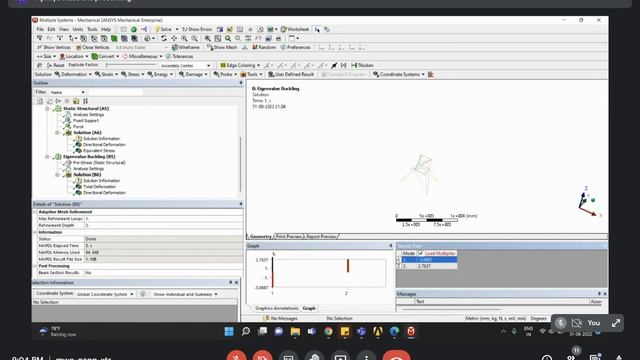Collapse the Solution (B6) node

(57, 175)
